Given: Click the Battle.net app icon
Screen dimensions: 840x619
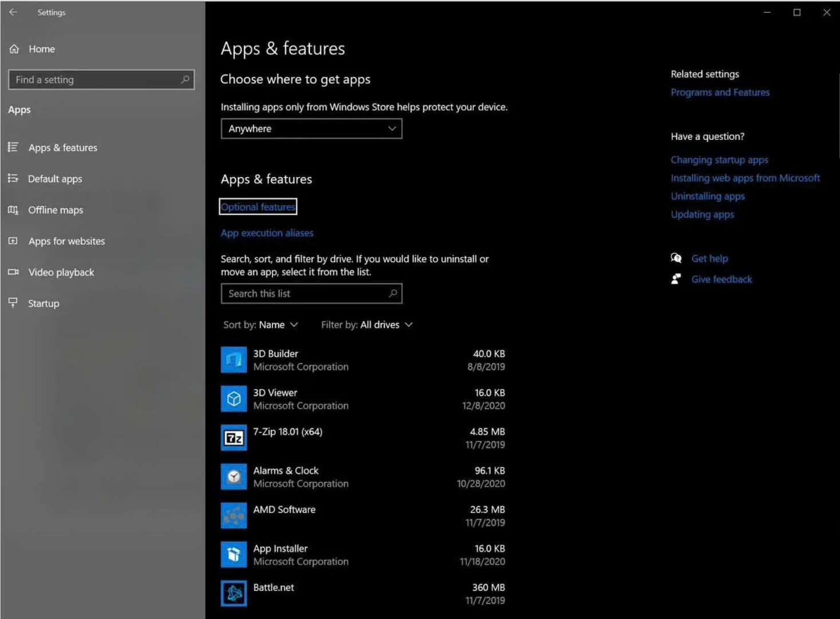Looking at the screenshot, I should coord(234,594).
